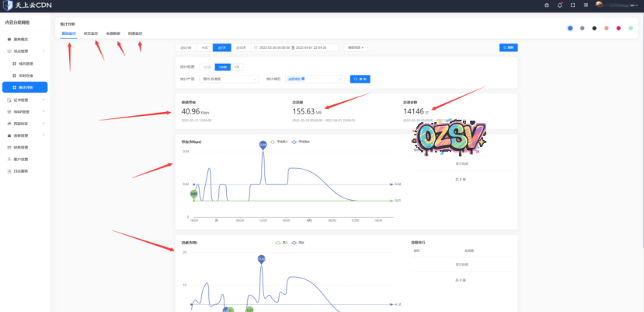
Task: Expand the 证书管理 sidebar menu
Action: pos(23,100)
